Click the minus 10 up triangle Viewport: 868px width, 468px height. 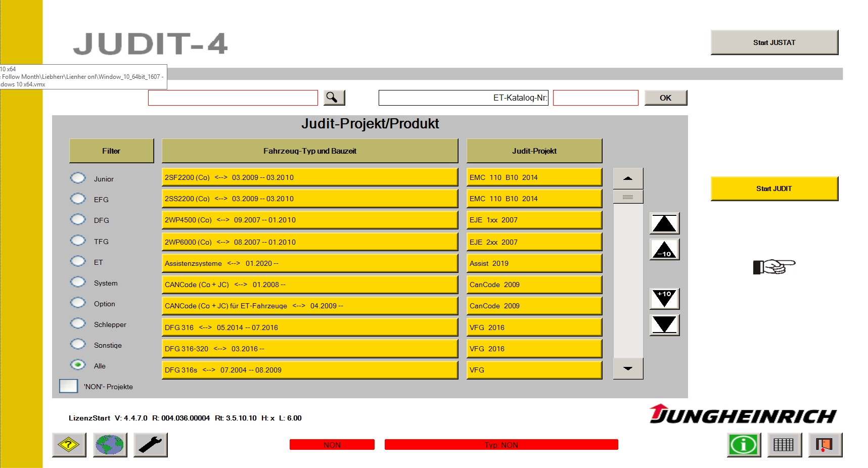pos(664,250)
